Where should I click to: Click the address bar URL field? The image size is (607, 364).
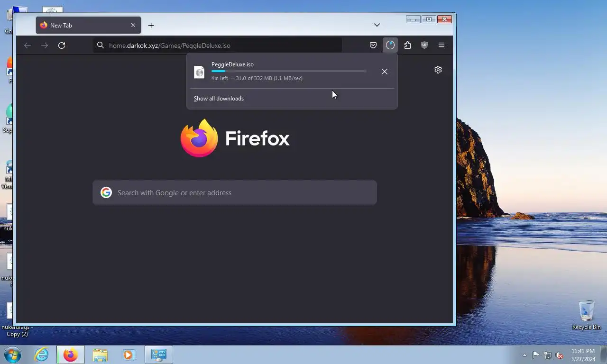[217, 45]
